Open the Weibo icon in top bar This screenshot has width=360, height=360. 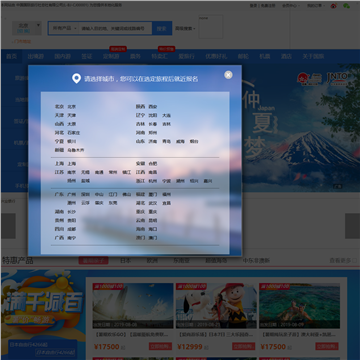pyautogui.click(x=334, y=6)
